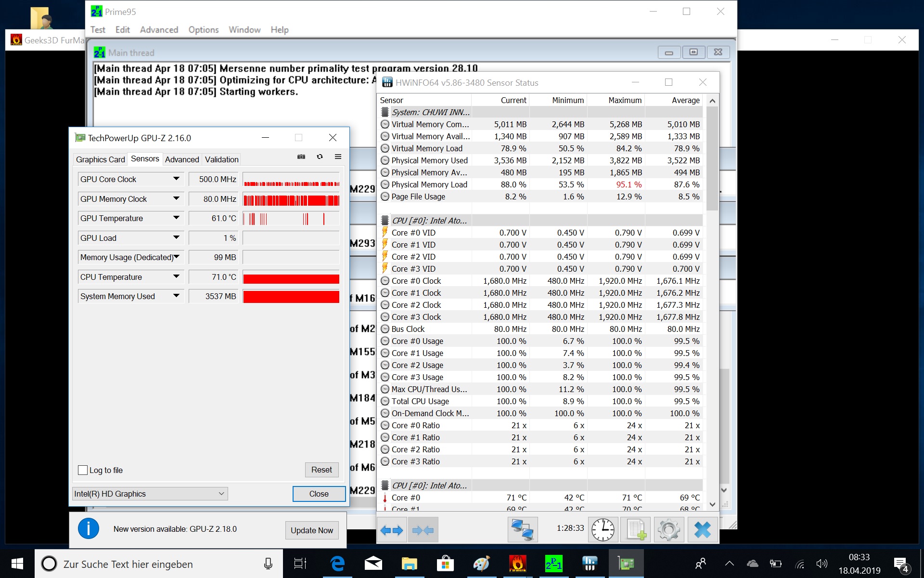Open Microsoft Edge from taskbar
Image resolution: width=924 pixels, height=578 pixels.
coord(337,564)
